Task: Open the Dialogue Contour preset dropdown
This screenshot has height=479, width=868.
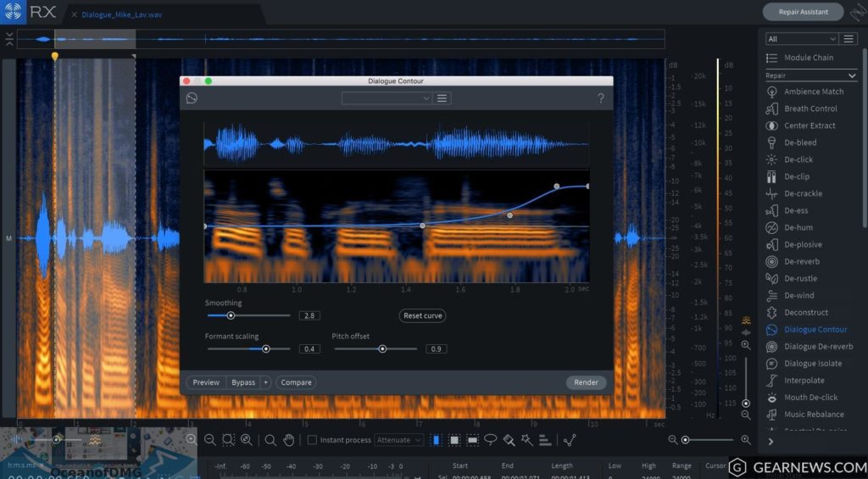Action: point(387,98)
